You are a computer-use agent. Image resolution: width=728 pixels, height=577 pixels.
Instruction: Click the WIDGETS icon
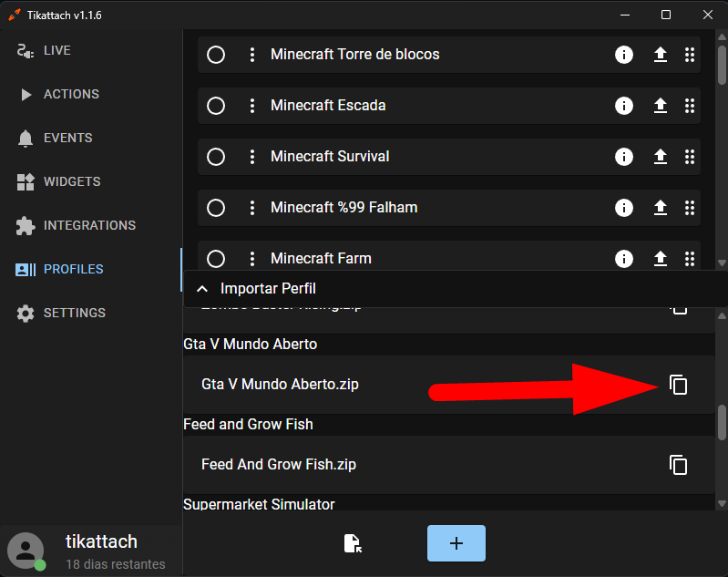coord(26,181)
